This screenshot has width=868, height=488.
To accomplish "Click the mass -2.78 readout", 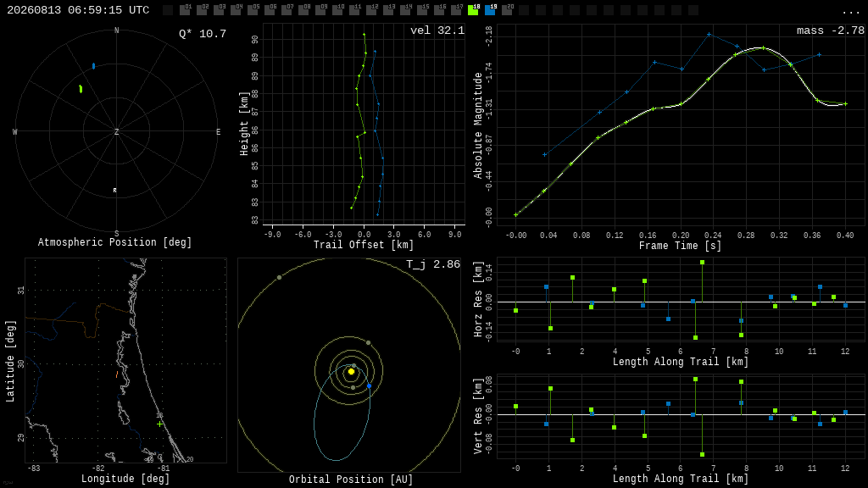I will pos(831,30).
